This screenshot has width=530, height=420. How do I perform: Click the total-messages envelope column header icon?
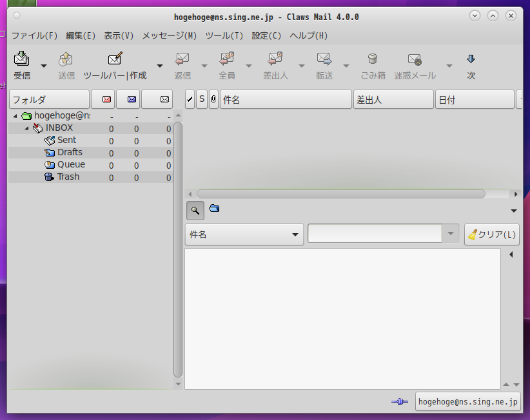[164, 99]
